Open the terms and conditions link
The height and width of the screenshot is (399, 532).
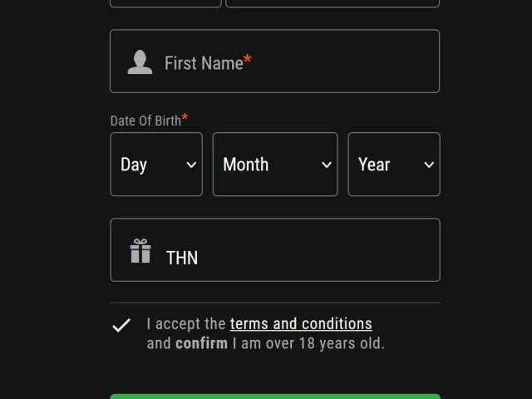coord(301,323)
